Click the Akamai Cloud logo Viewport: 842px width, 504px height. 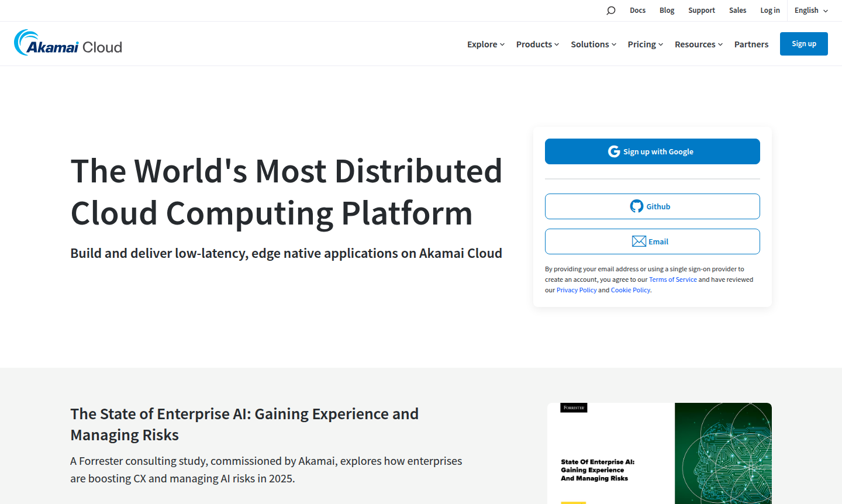click(x=67, y=43)
